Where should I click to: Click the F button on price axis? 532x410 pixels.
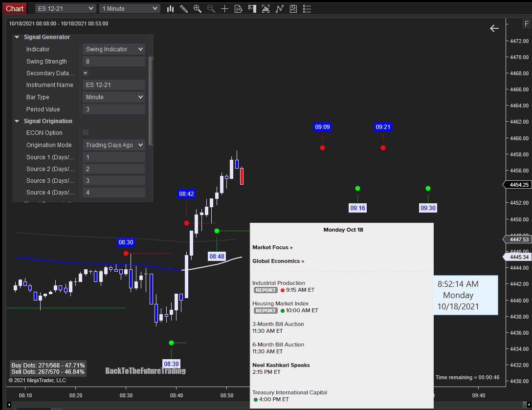coord(527,24)
